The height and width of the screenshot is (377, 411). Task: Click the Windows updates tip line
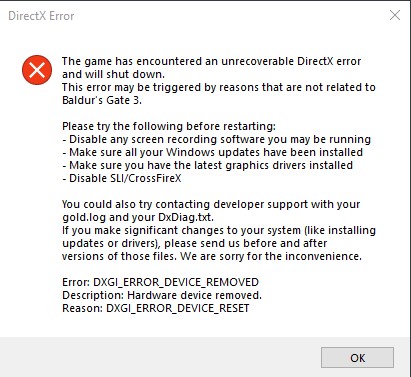point(212,152)
